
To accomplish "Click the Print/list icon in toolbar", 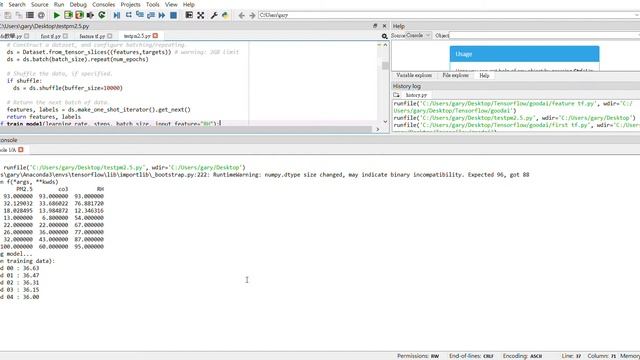I will coord(30,15).
